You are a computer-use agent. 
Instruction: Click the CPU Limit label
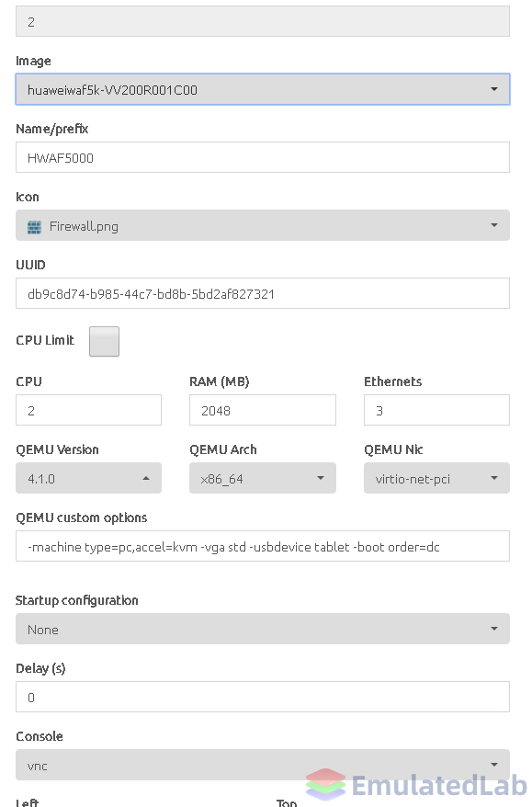pos(45,340)
